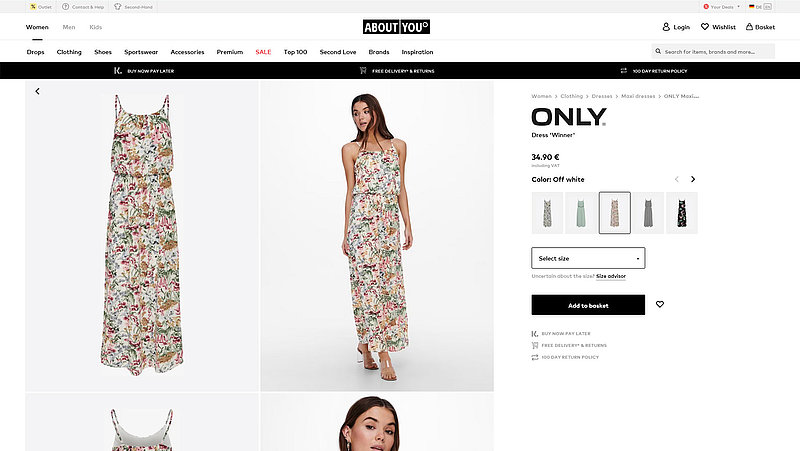Click the Add to basket button

click(588, 305)
